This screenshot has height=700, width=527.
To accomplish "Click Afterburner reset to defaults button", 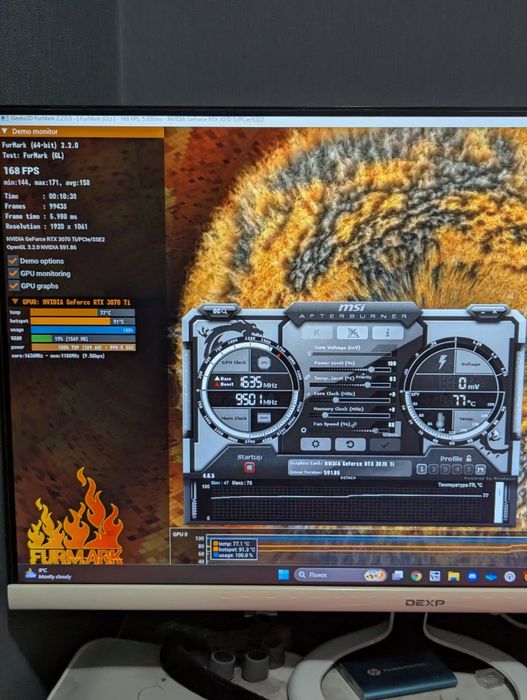I will point(350,444).
